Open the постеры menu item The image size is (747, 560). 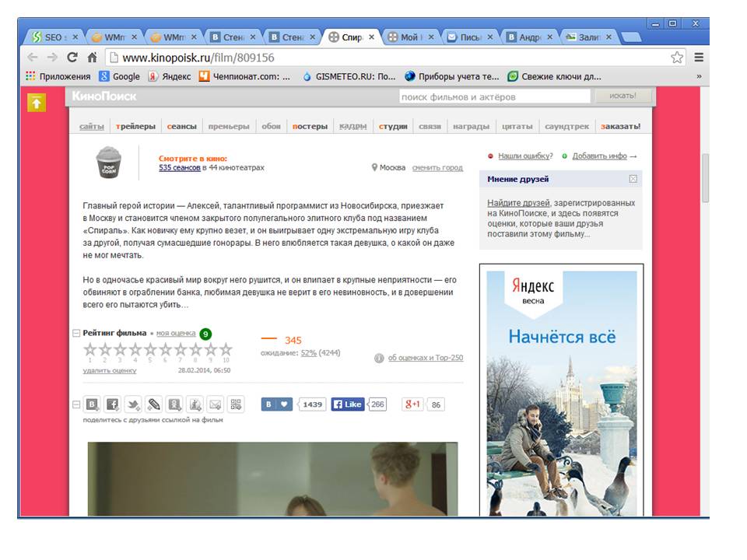tap(310, 126)
